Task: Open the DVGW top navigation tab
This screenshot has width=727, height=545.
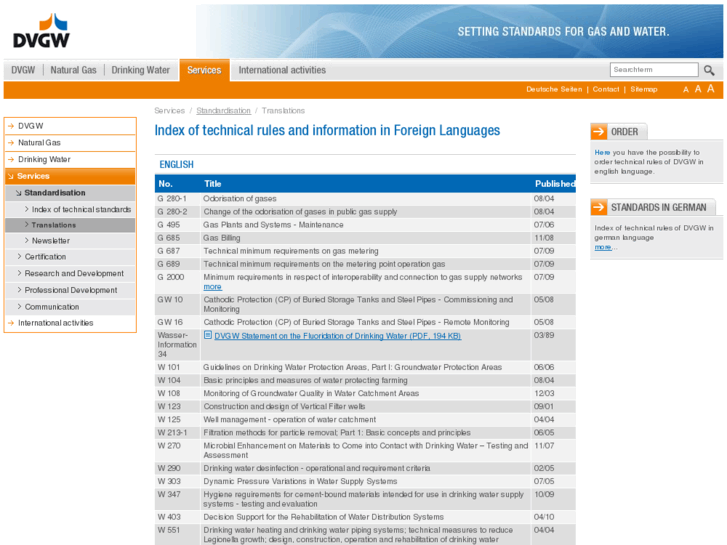Action: point(23,70)
